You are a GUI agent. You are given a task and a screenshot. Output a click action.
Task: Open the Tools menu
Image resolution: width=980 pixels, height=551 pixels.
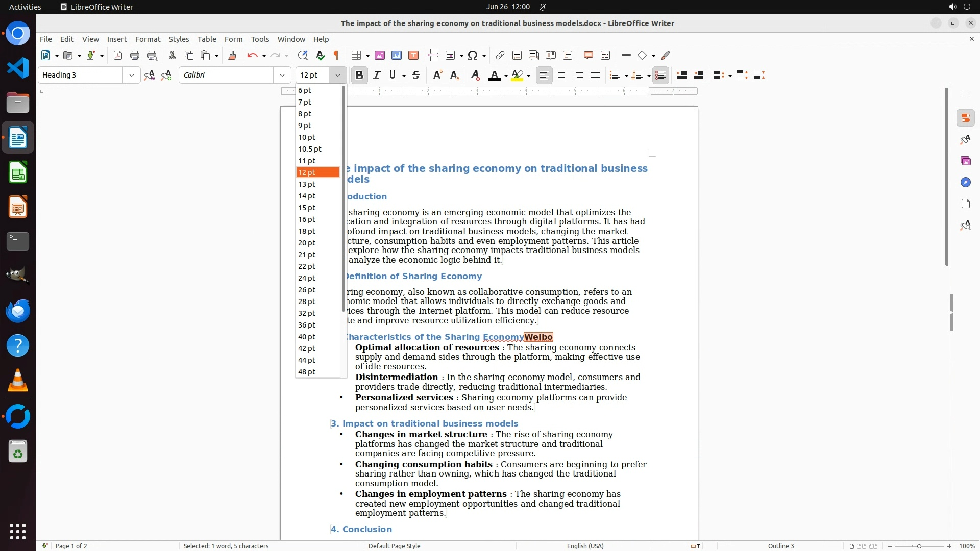(x=260, y=39)
